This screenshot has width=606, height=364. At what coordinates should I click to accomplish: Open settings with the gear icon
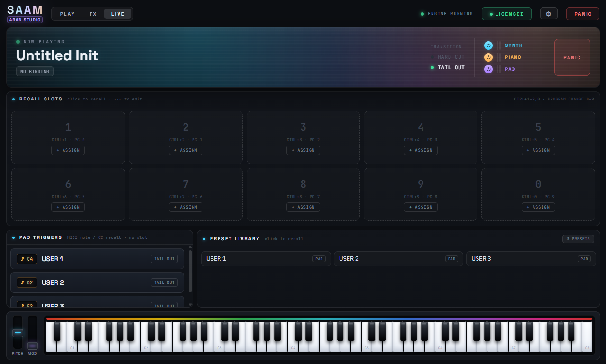click(549, 14)
